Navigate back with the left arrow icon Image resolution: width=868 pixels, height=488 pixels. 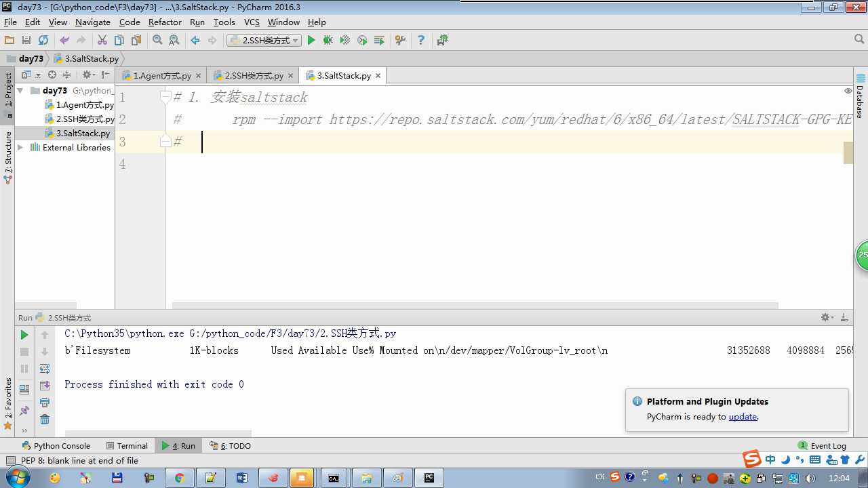(195, 41)
